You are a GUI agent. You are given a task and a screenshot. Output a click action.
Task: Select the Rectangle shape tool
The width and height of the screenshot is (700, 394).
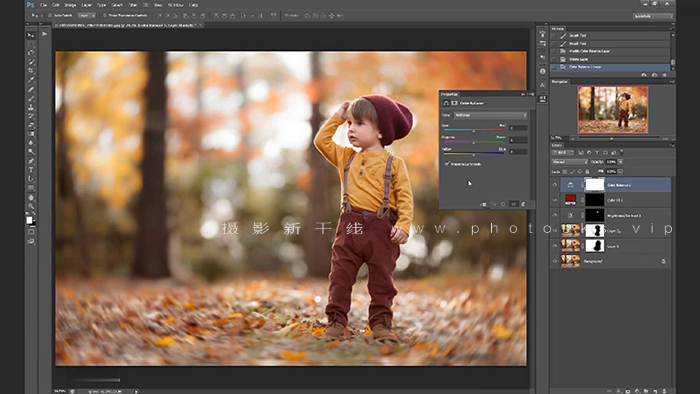[x=31, y=188]
